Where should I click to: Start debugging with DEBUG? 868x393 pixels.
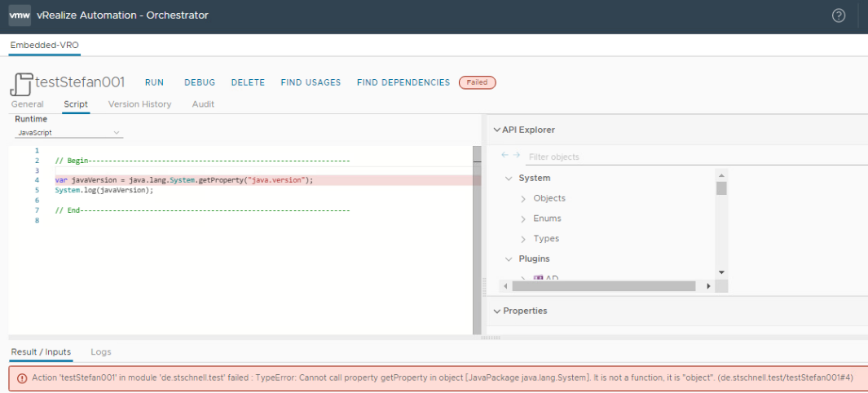[x=200, y=82]
